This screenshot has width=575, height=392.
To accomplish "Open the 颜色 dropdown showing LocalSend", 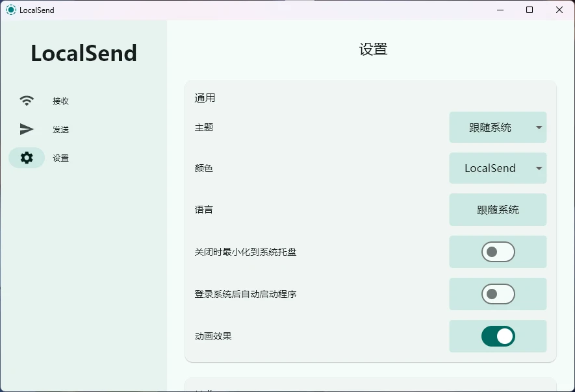I will click(498, 168).
